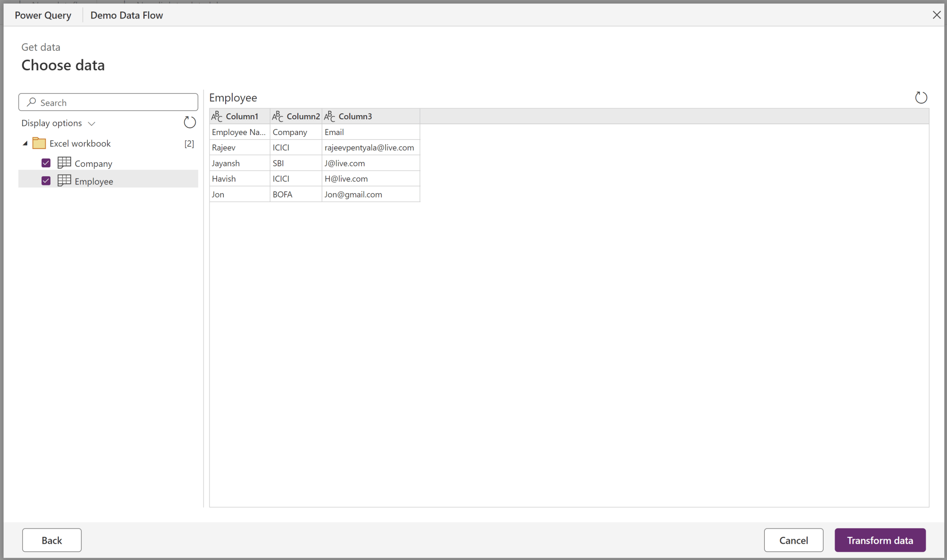Click the Transform data button
947x560 pixels.
(x=879, y=540)
